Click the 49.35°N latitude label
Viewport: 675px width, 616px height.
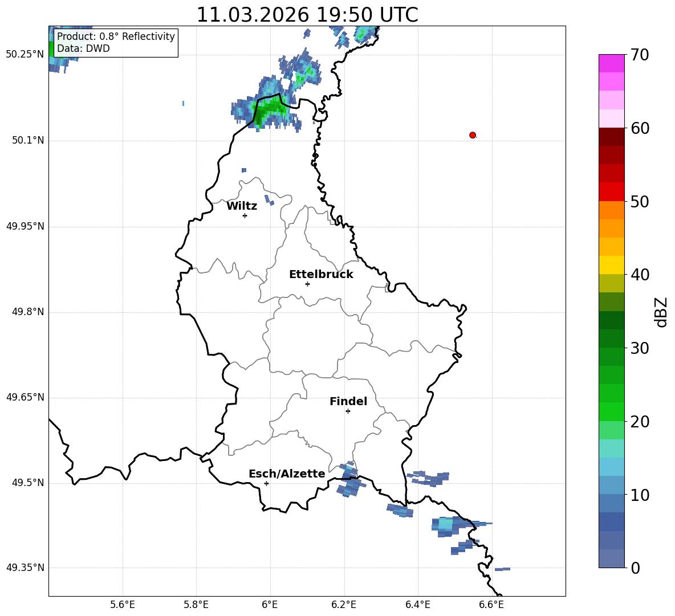(25, 568)
